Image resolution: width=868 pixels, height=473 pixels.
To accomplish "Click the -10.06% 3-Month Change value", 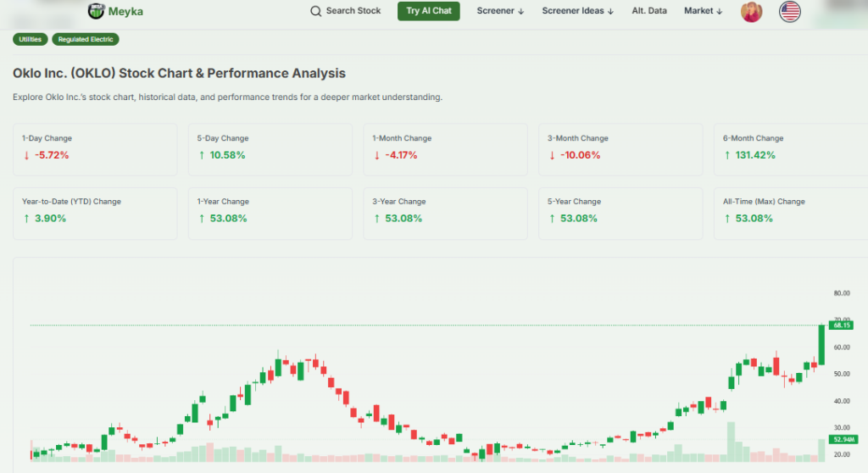I will (580, 156).
